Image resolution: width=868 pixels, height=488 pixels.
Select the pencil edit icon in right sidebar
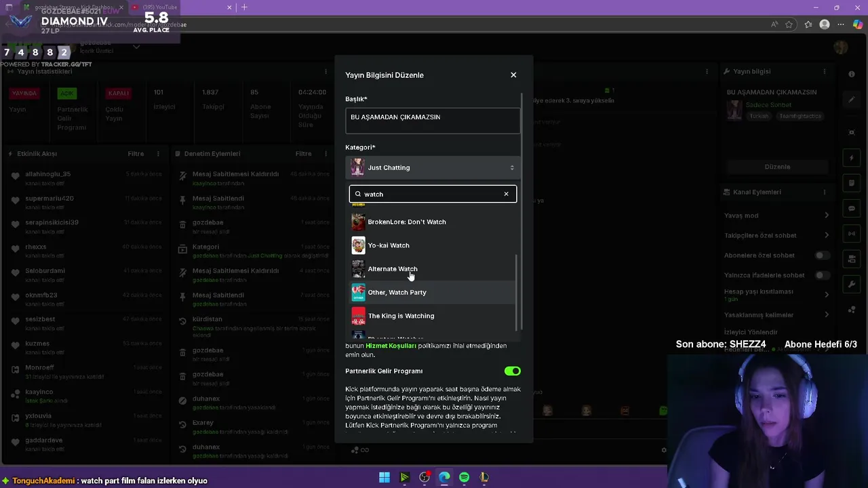pos(852,100)
